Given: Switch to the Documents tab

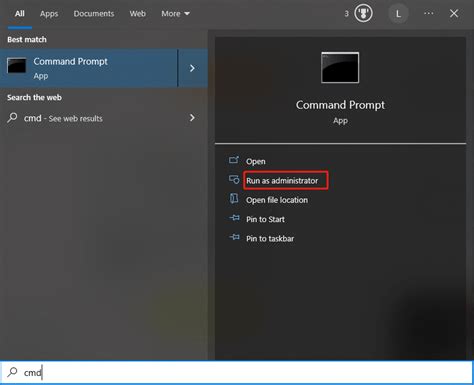Looking at the screenshot, I should (x=94, y=14).
